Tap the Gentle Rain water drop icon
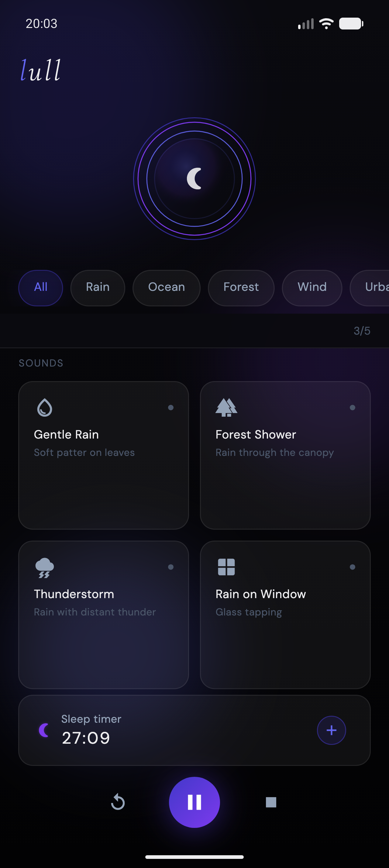 44,408
